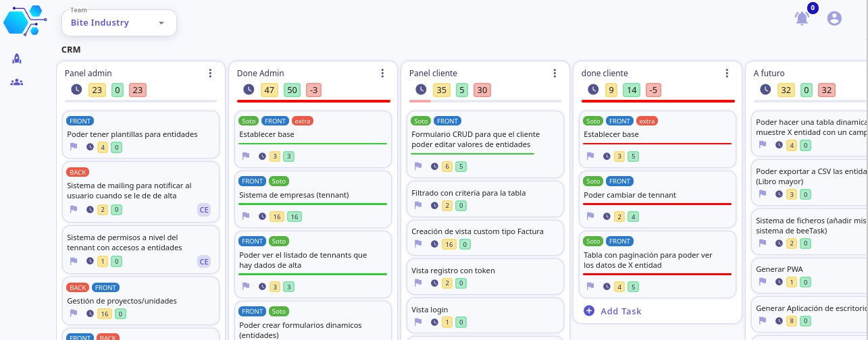Click BACK tag on Sistema de mailing card

tap(78, 172)
